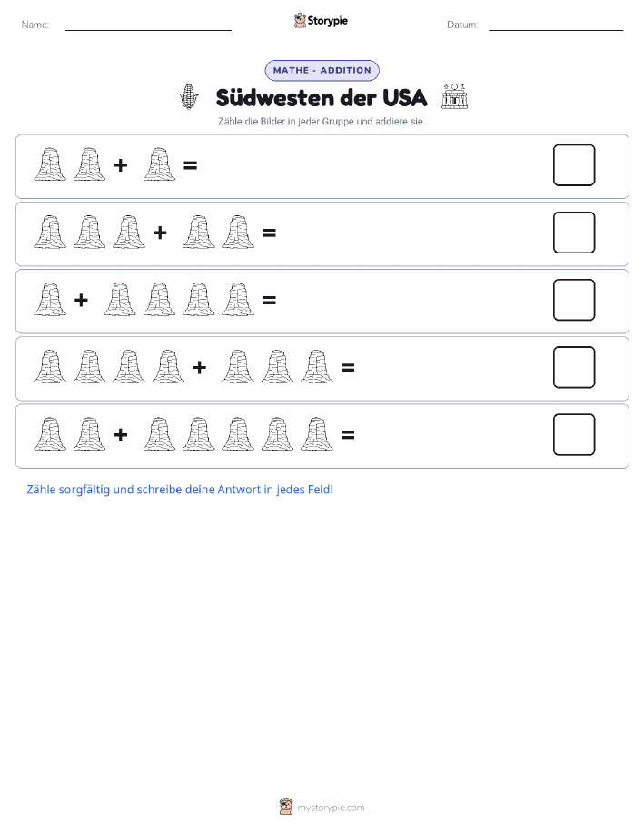Screen dimensions: 644x833
Task: Select the answer box of the first row
Action: pos(574,165)
